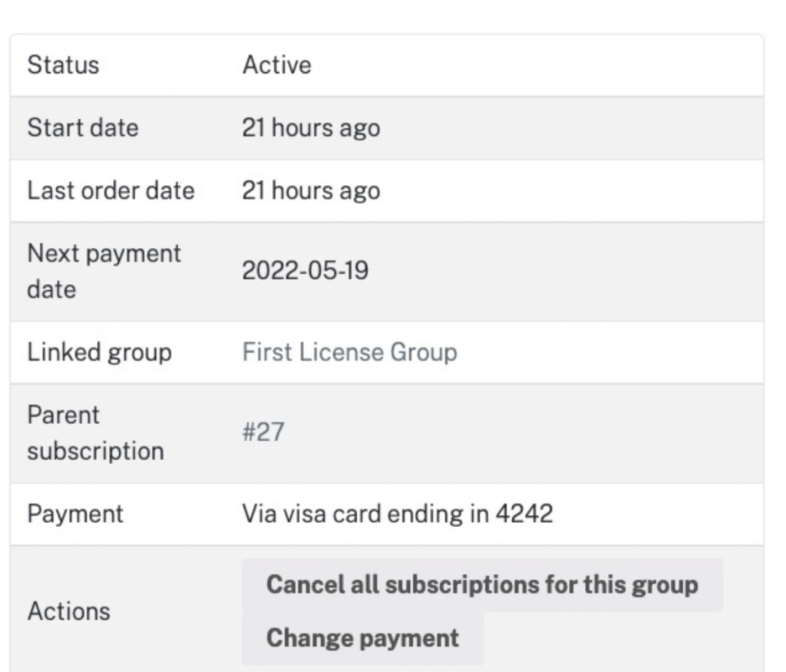Click the card digits 4242
Screen dimensions: 786x672
point(524,514)
